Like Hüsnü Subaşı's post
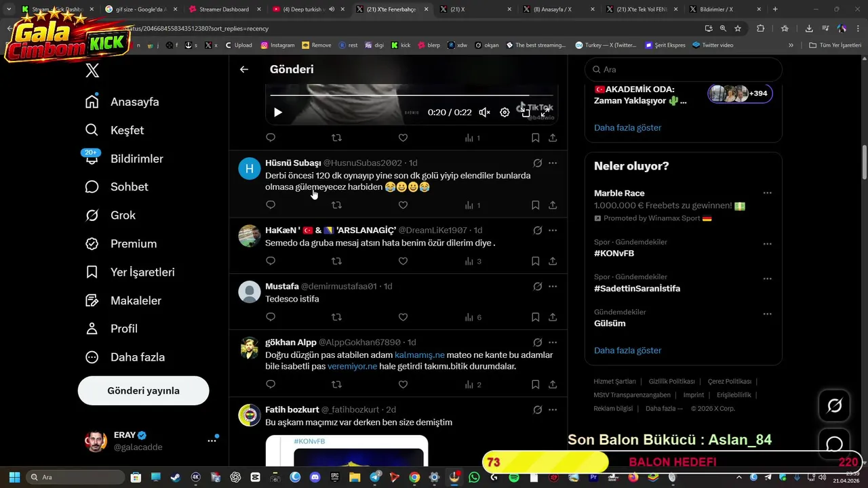Viewport: 868px width, 488px height. tap(403, 205)
